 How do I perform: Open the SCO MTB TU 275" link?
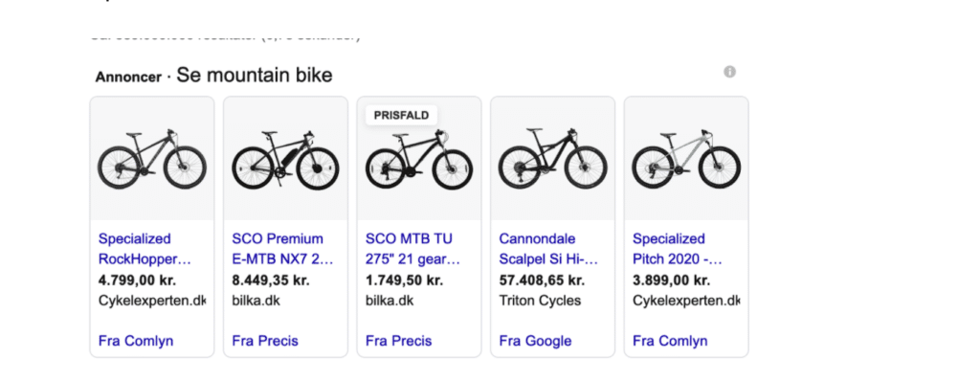tap(413, 249)
